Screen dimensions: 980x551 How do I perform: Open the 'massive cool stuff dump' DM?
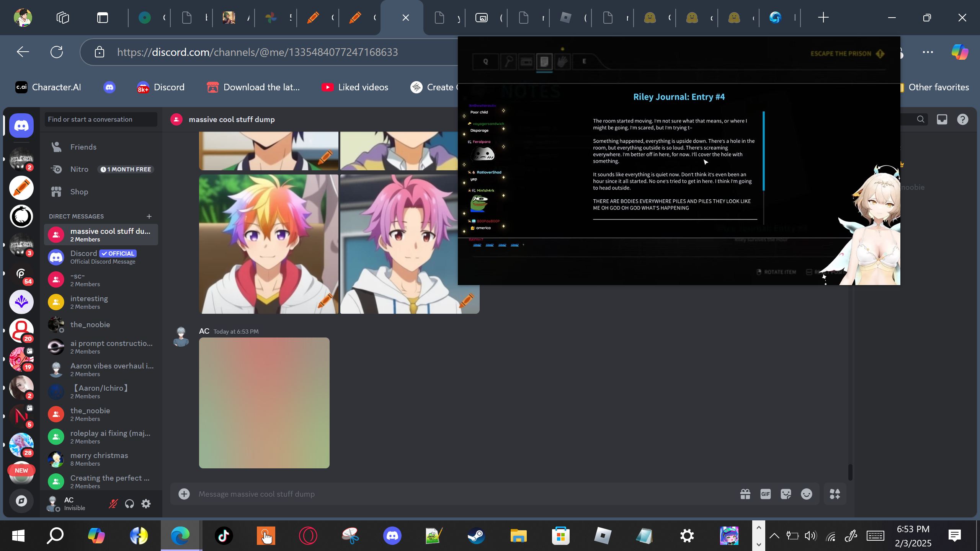[101, 235]
